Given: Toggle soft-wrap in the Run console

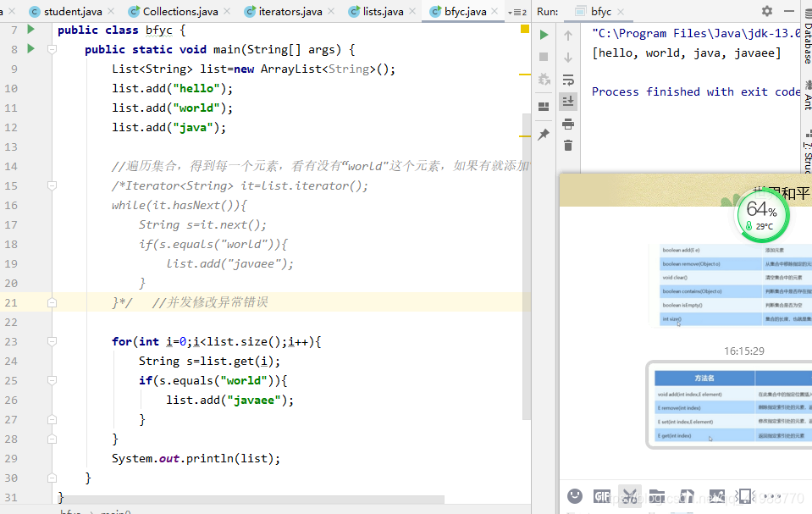Looking at the screenshot, I should pyautogui.click(x=568, y=80).
